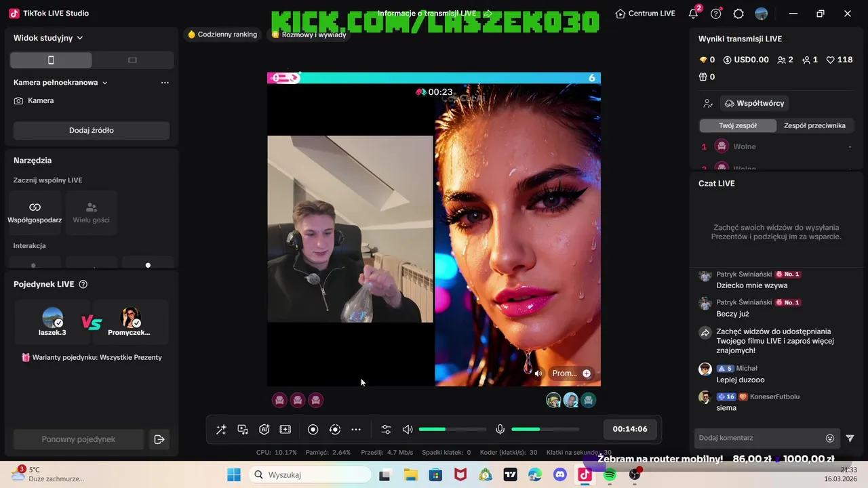Open more options in the bottom toolbar
868x488 pixels.
356,430
